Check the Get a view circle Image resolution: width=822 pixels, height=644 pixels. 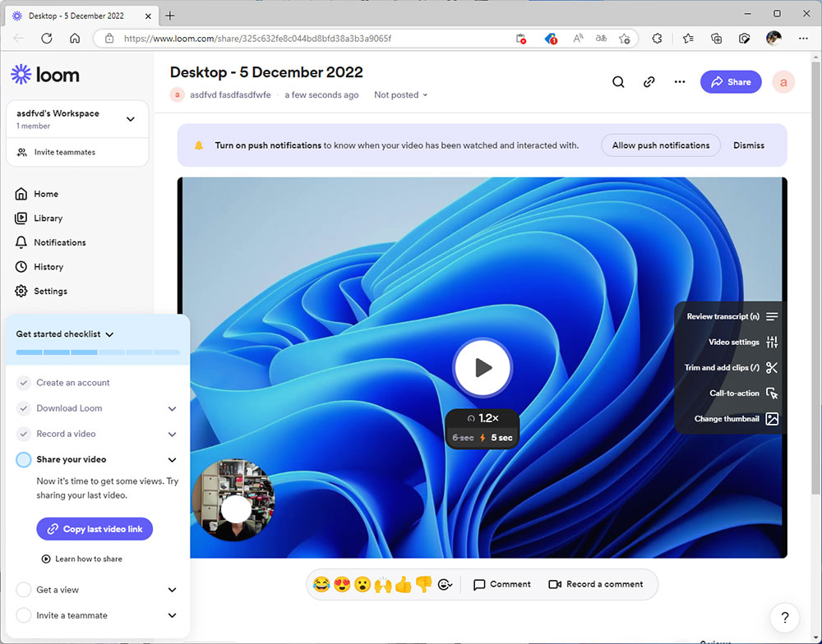tap(24, 590)
